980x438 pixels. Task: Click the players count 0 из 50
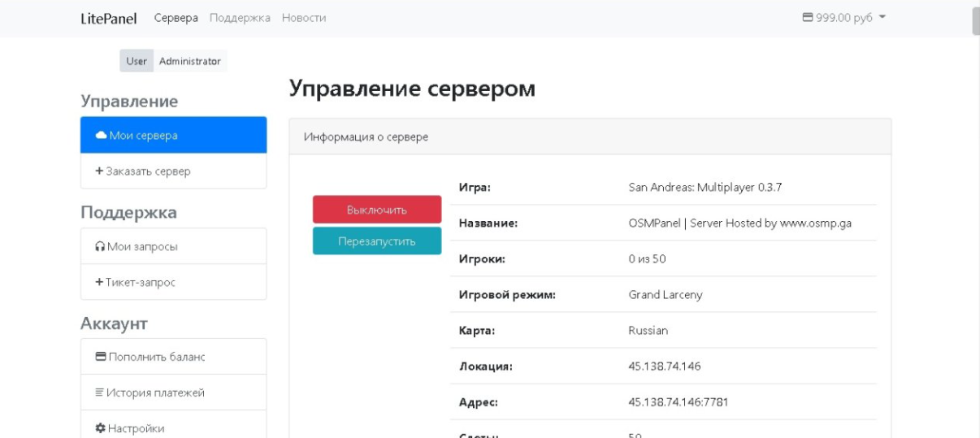(648, 259)
